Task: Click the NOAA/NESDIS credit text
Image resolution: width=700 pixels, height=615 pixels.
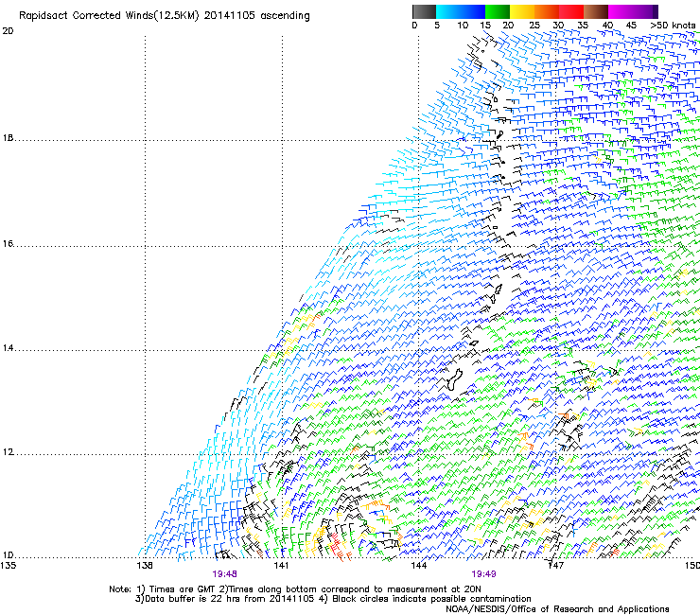Action: coord(557,609)
